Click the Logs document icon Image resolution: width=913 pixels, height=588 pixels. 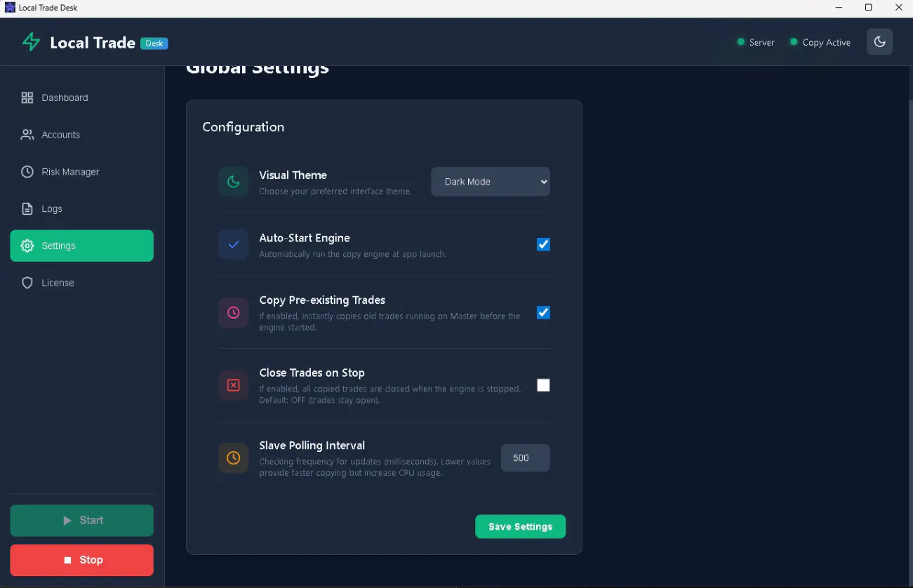click(27, 209)
